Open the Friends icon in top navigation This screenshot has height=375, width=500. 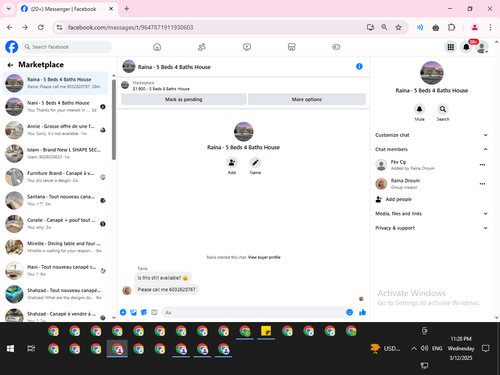point(202,47)
